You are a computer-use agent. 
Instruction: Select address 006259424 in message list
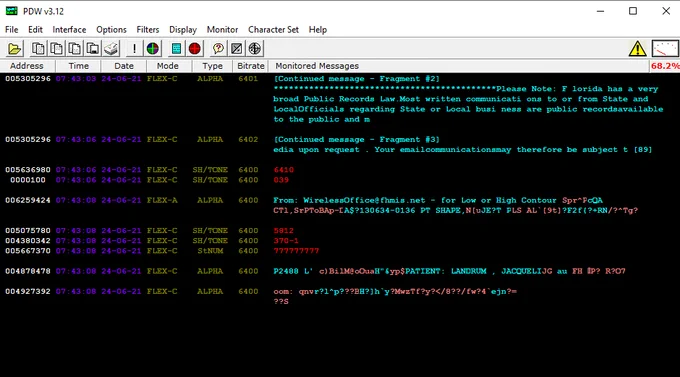pos(28,200)
